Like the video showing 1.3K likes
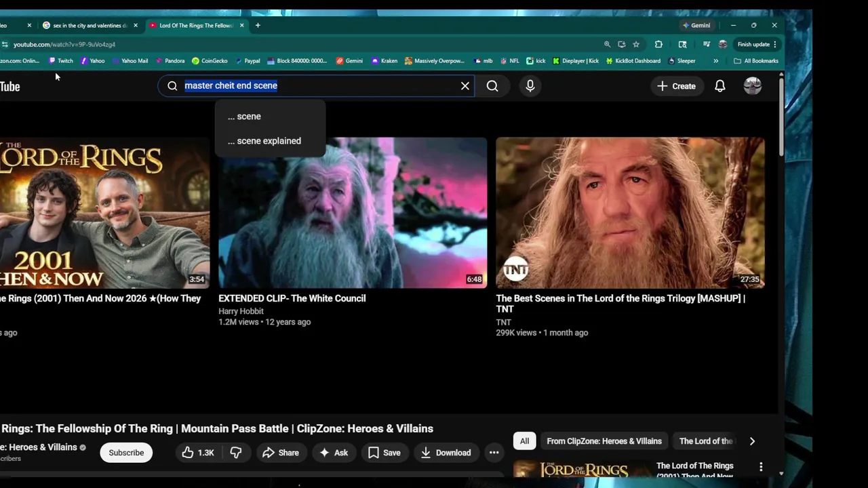Screen dimensions: 868x488 coord(198,453)
